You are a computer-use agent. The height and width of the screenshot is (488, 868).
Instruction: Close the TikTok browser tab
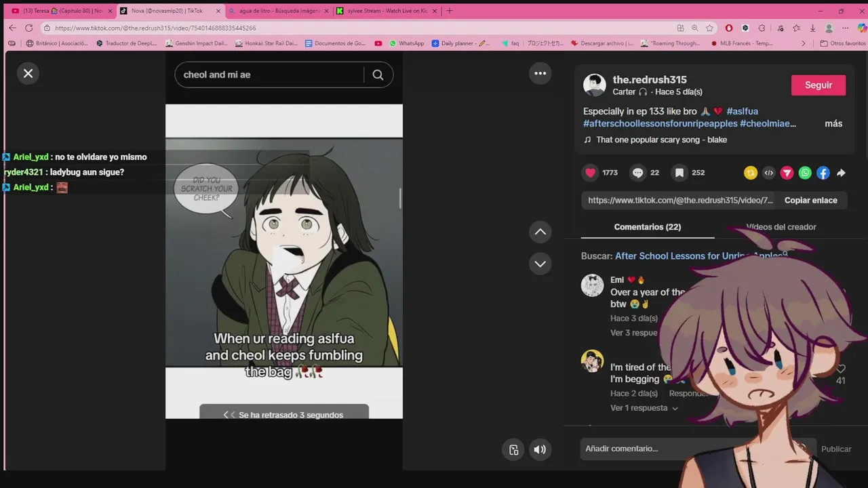tap(218, 11)
